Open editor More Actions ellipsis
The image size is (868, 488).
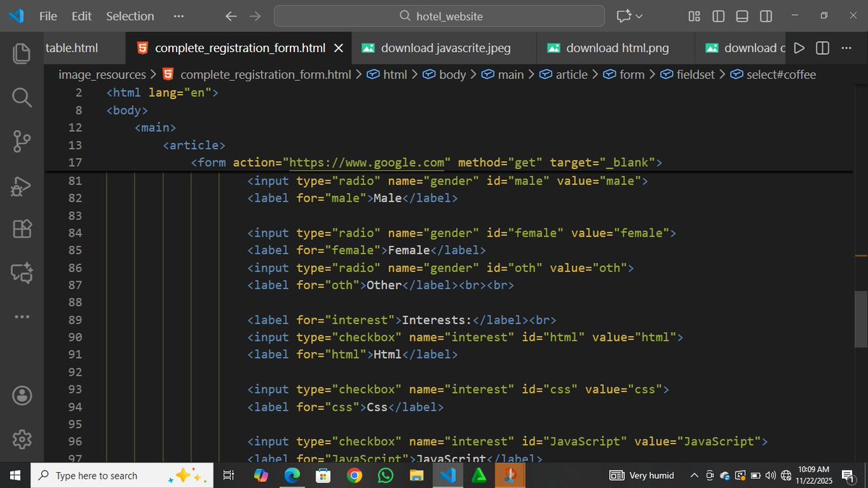[846, 48]
